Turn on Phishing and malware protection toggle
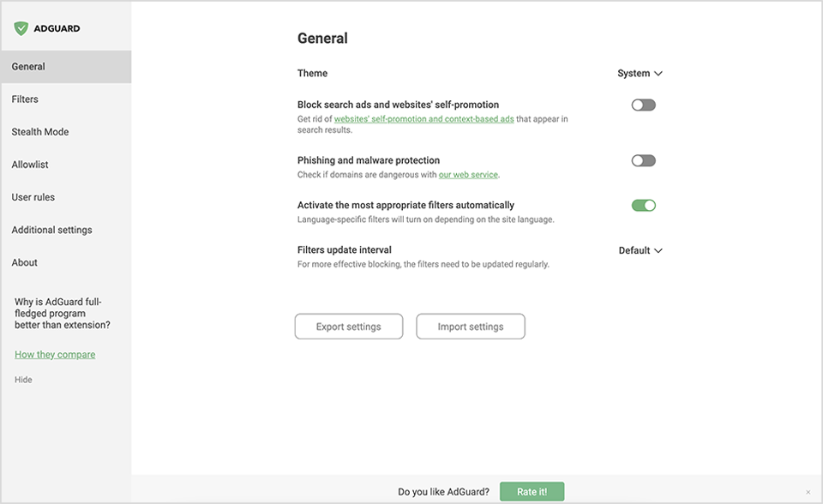 click(x=643, y=160)
